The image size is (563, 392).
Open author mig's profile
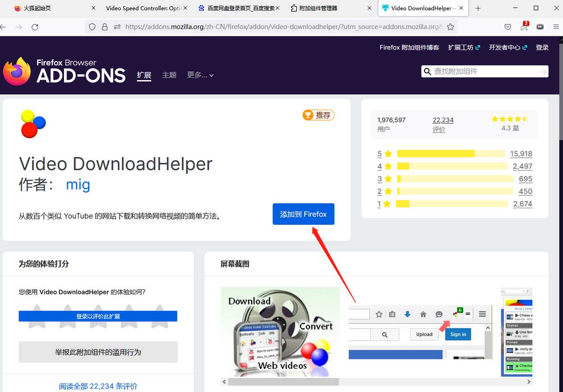point(78,185)
